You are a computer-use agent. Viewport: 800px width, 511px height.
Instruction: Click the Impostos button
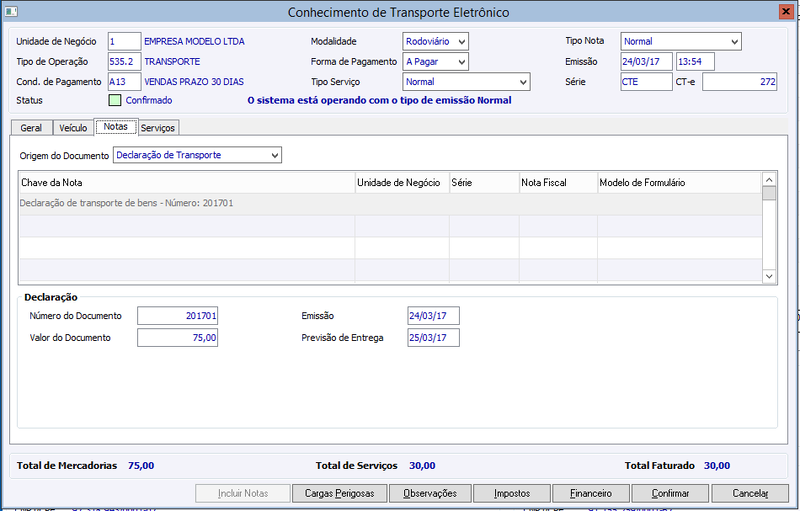pos(512,493)
